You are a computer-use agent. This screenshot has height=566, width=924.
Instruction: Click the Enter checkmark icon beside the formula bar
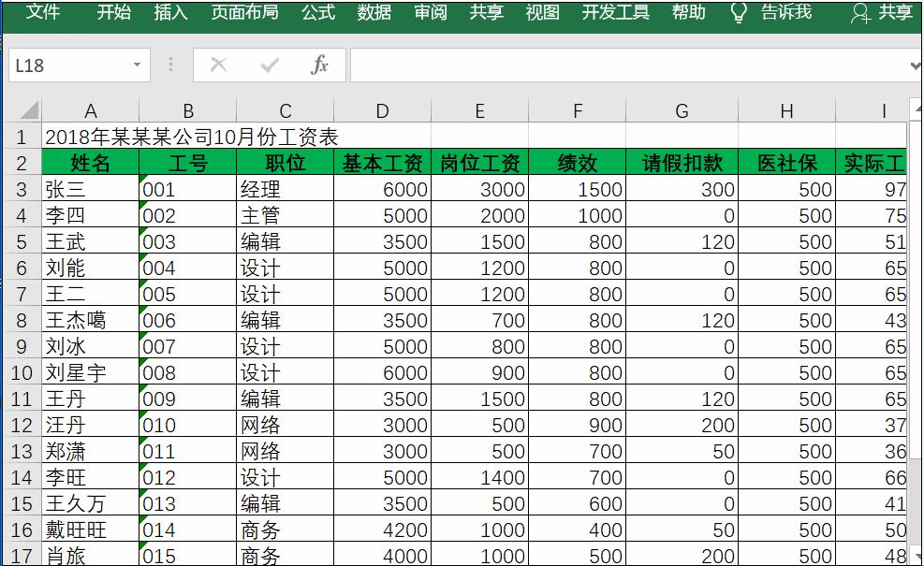click(268, 65)
